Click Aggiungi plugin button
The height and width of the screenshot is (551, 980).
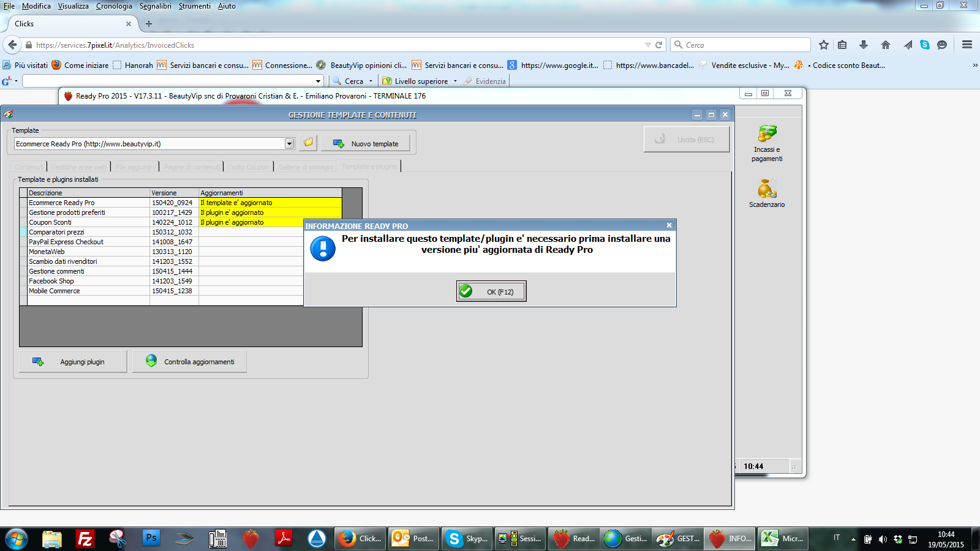(73, 362)
